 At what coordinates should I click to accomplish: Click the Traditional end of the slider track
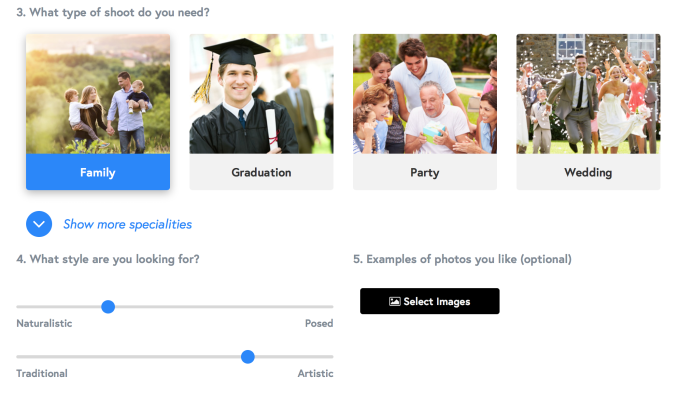pos(21,356)
